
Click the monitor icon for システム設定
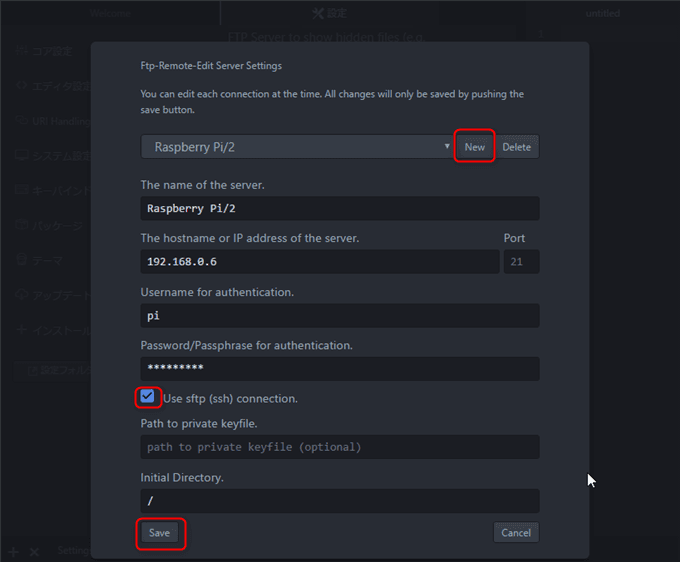click(x=22, y=155)
